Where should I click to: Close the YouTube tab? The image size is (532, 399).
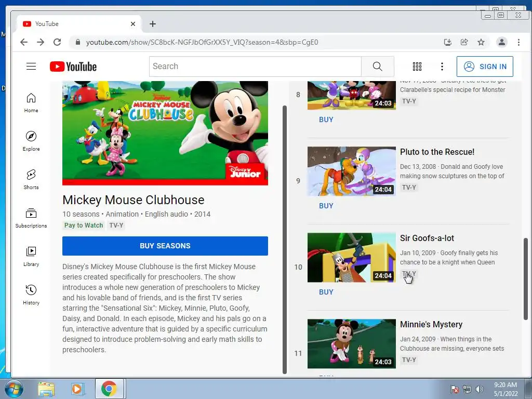point(133,24)
